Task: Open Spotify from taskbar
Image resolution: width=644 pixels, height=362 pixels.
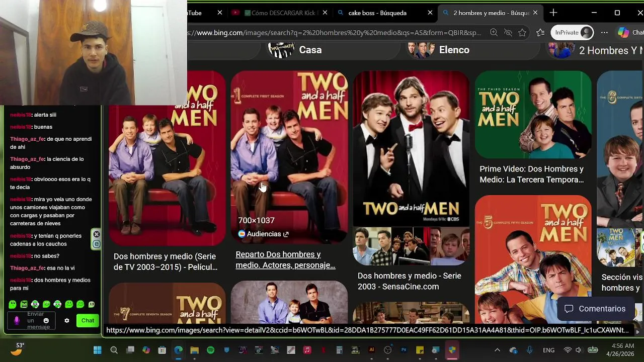Action: [210, 350]
